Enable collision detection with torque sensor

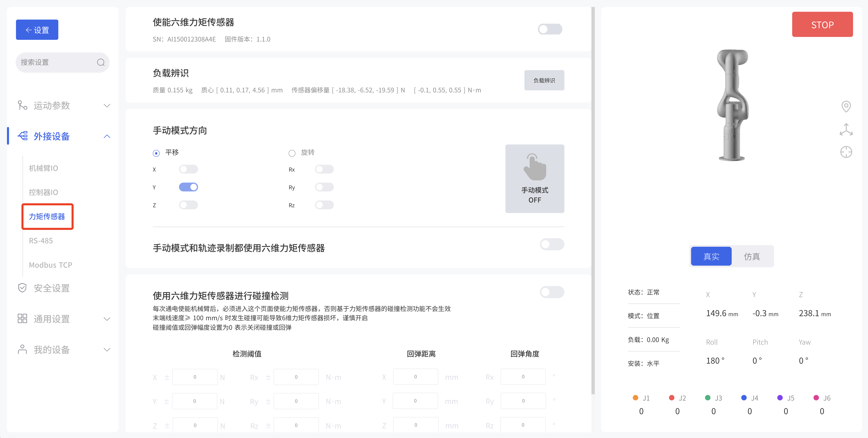552,292
